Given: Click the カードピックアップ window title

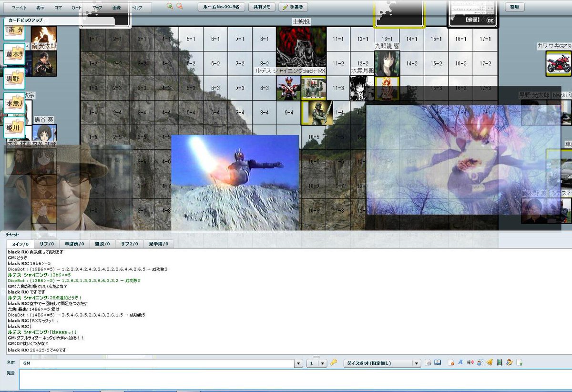Looking at the screenshot, I should point(25,21).
